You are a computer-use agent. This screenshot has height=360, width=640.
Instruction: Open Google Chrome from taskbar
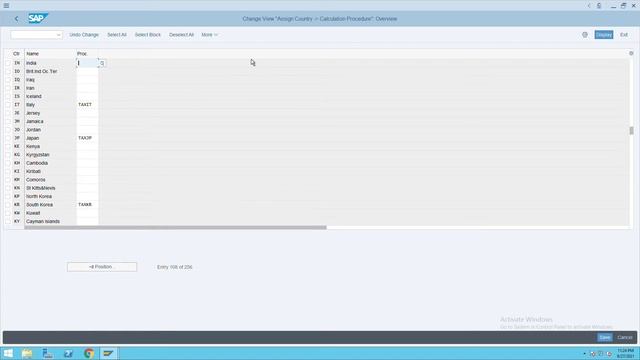89,353
